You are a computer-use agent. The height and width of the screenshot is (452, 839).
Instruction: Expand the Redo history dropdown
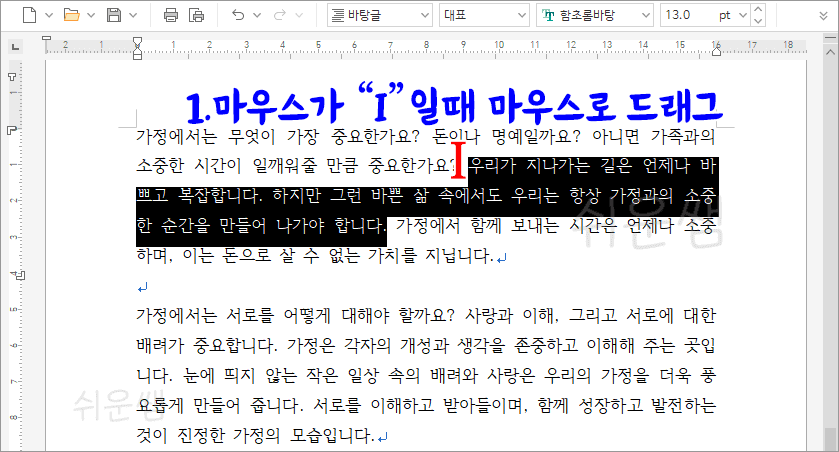point(299,15)
